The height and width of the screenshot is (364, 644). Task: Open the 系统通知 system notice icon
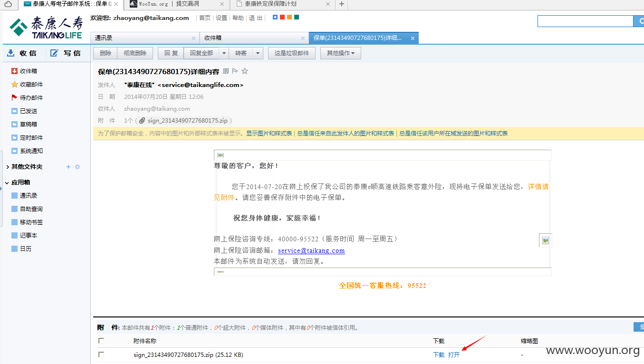(14, 151)
